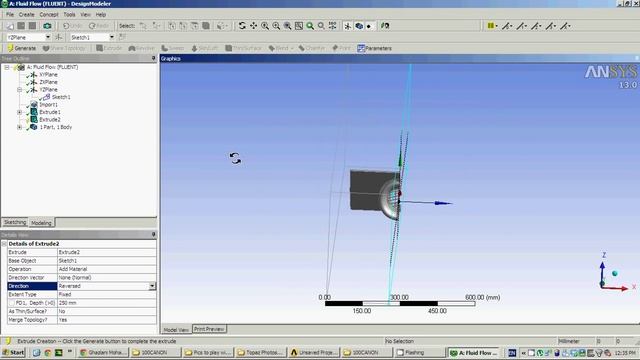This screenshot has width=640, height=360.
Task: Click the Depth value 250 mm field
Action: [107, 303]
